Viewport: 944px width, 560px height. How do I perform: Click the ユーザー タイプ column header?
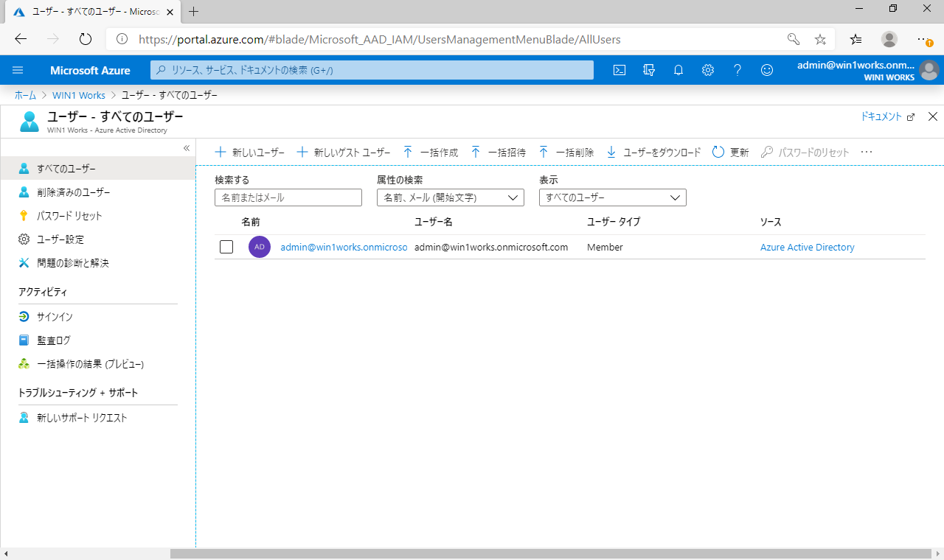(x=614, y=222)
